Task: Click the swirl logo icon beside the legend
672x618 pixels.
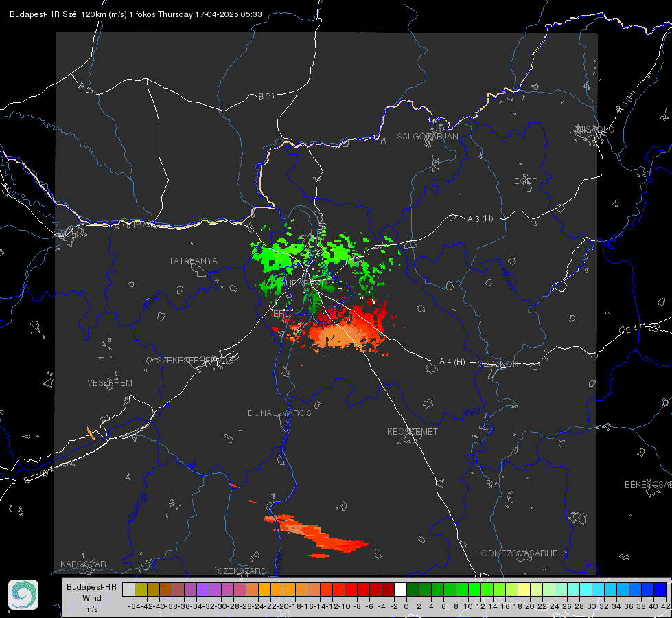Action: (23, 595)
